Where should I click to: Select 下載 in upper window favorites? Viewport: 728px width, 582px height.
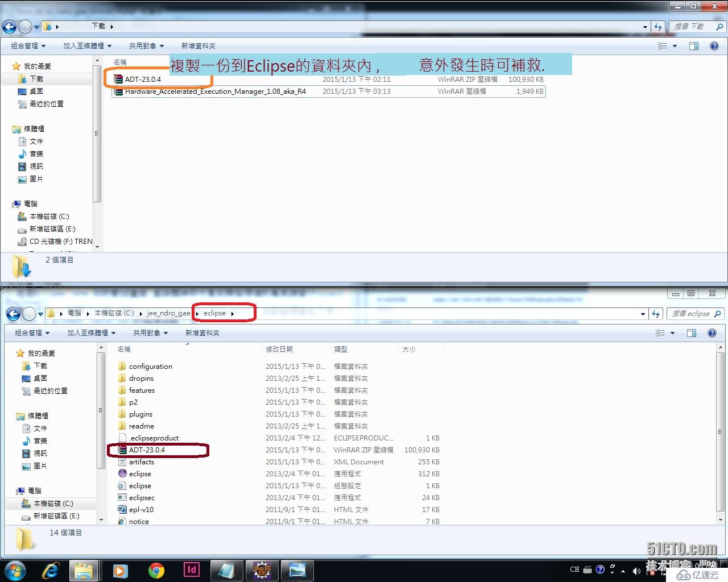click(x=36, y=79)
